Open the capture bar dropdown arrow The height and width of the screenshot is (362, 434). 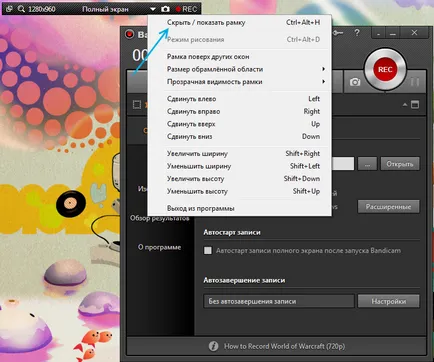pyautogui.click(x=153, y=9)
